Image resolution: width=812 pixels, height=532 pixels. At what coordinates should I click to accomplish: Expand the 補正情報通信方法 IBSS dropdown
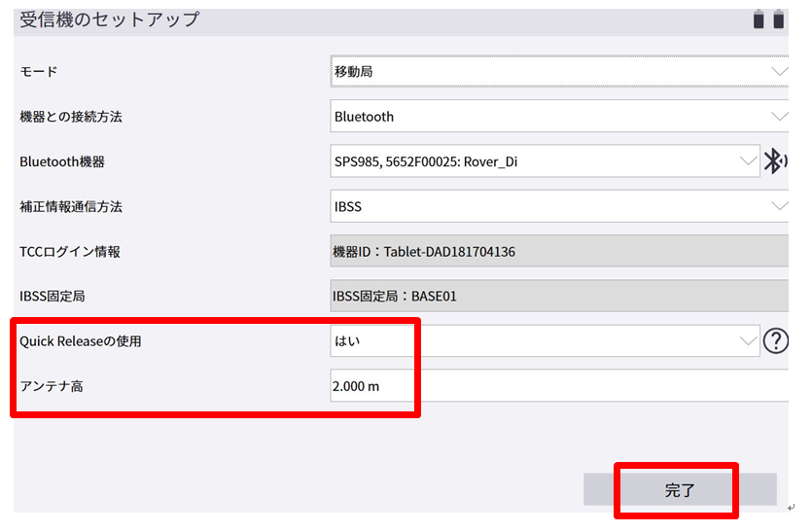point(559,206)
